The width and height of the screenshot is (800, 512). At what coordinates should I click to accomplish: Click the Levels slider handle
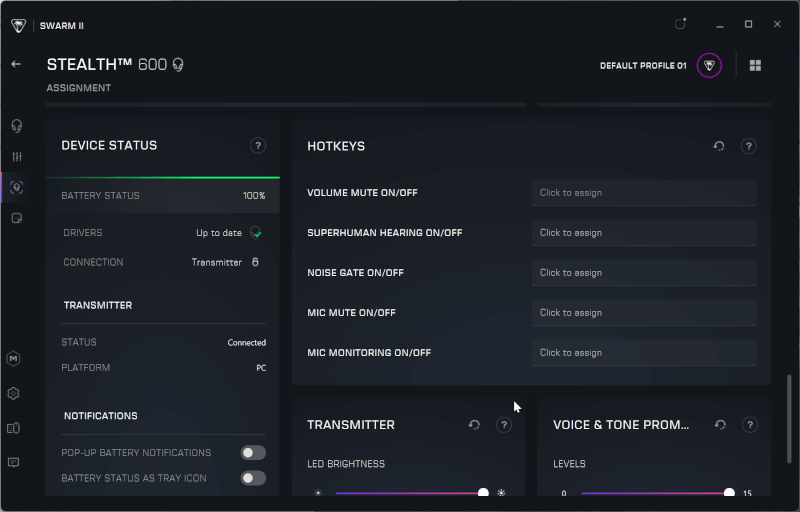[729, 493]
